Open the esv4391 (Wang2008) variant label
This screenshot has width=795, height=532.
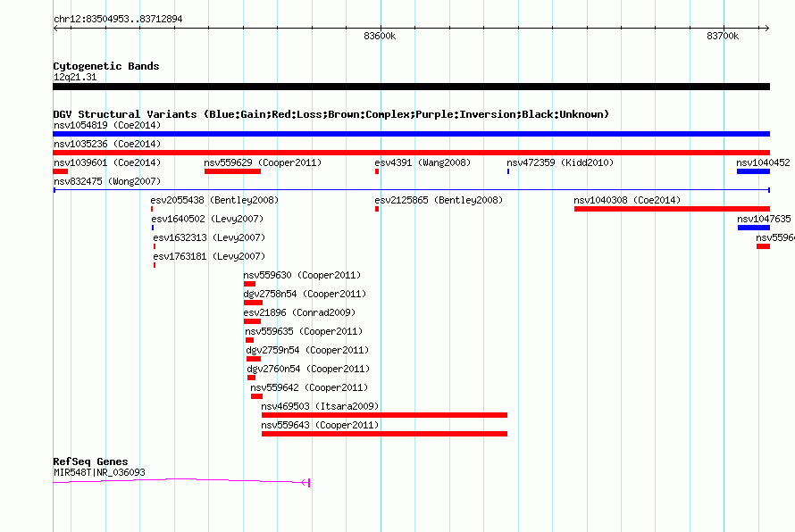click(x=423, y=162)
